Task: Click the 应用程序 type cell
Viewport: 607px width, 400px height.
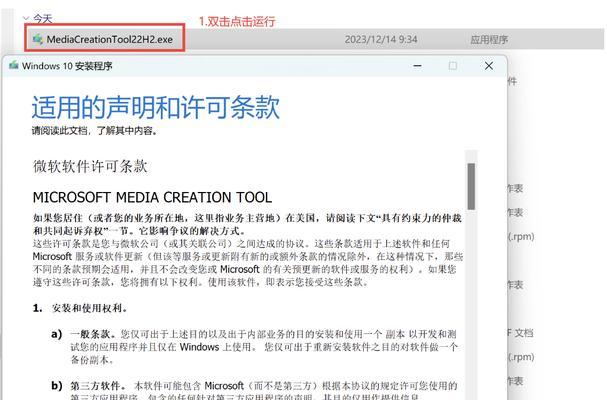Action: tap(489, 39)
